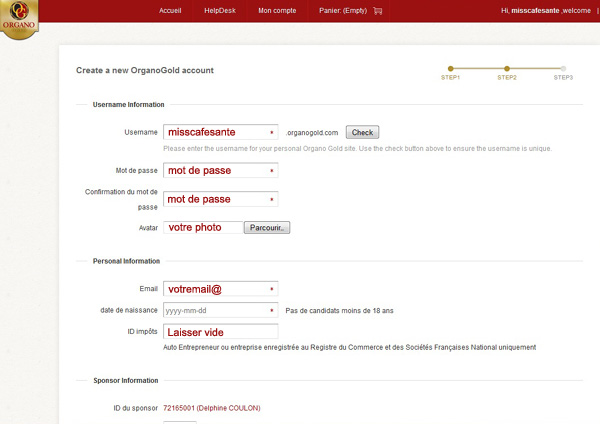Select the STEP1 progress marker
Viewport: 600px width, 424px height.
coord(450,68)
